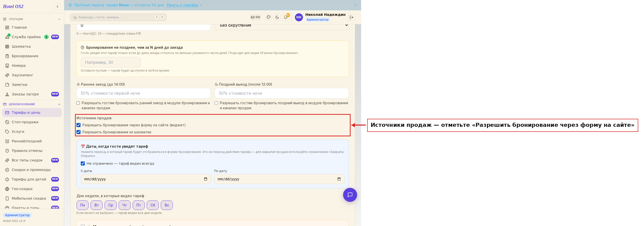Click the Ранний/поздний clock icon
Viewport: 644px width, 226px height.
[7, 141]
